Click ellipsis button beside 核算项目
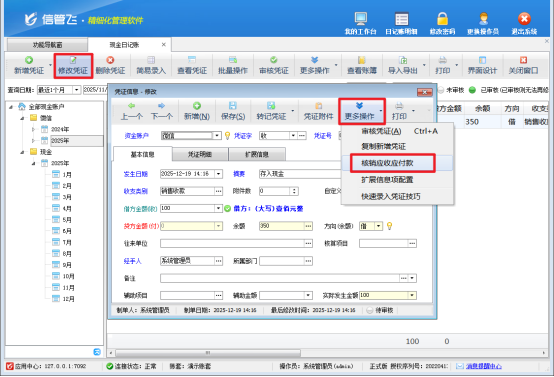Screen dimensions: 554x377 (x=412, y=243)
